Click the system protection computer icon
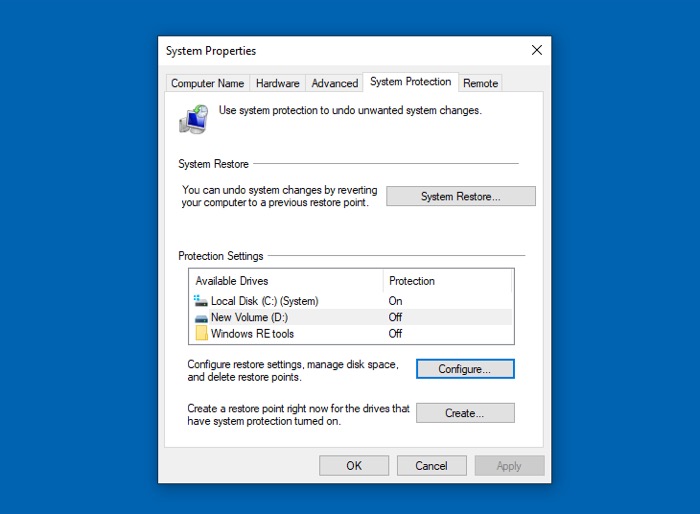Screen dimensions: 700x514 194,119
